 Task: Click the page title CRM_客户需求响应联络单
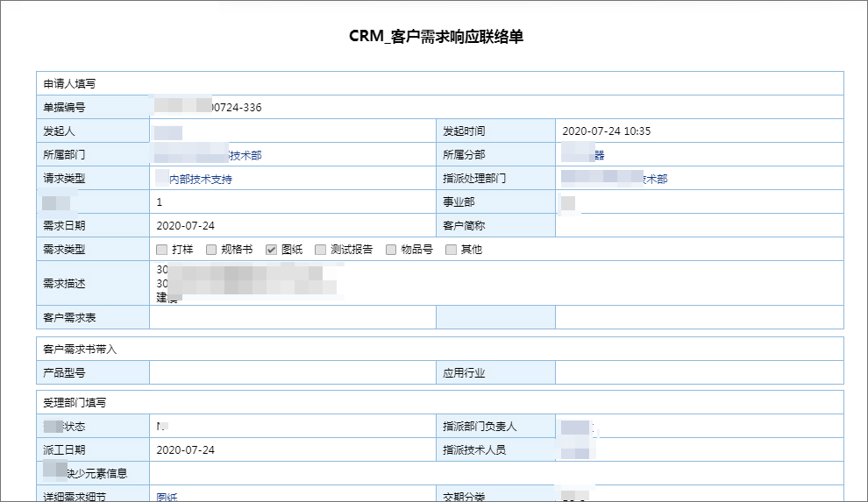(x=437, y=37)
